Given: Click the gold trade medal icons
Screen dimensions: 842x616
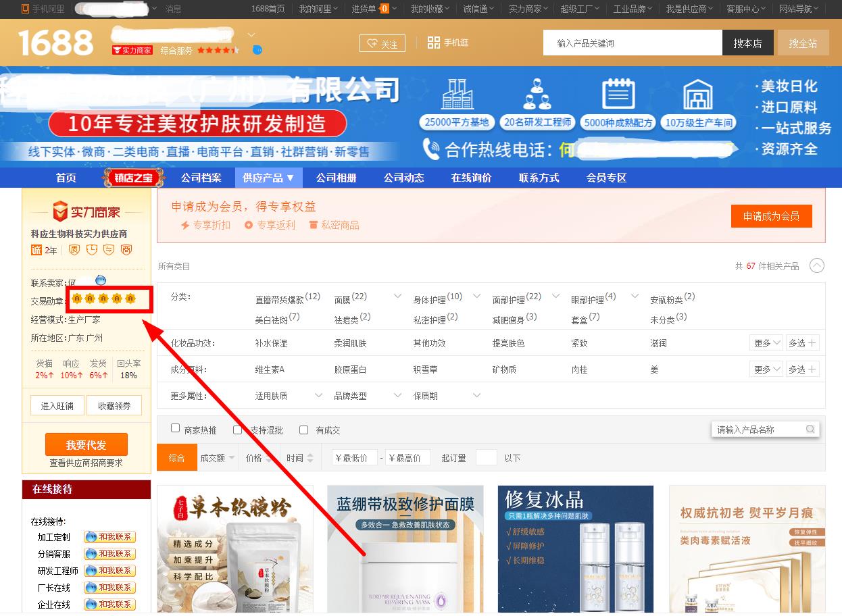Looking at the screenshot, I should (x=104, y=299).
